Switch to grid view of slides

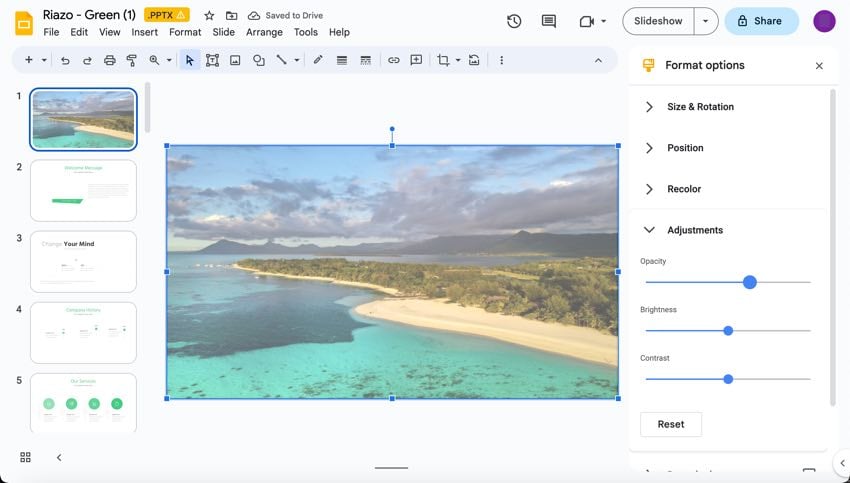[x=25, y=457]
